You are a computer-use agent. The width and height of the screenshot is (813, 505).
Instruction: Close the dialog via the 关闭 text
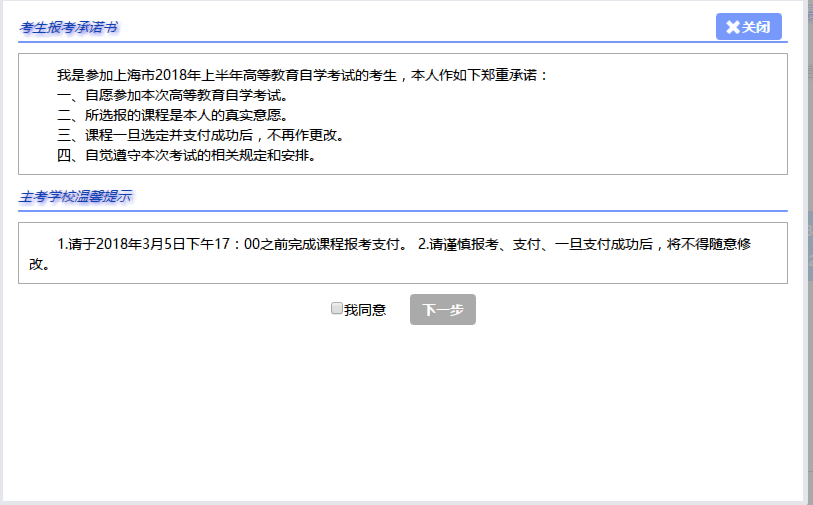(756, 27)
